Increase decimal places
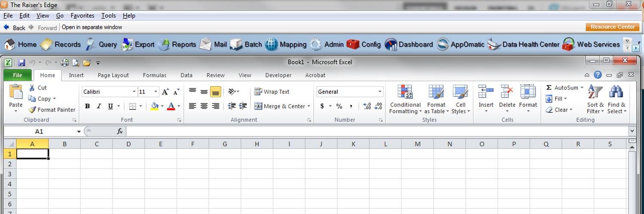644x214 pixels. click(367, 106)
